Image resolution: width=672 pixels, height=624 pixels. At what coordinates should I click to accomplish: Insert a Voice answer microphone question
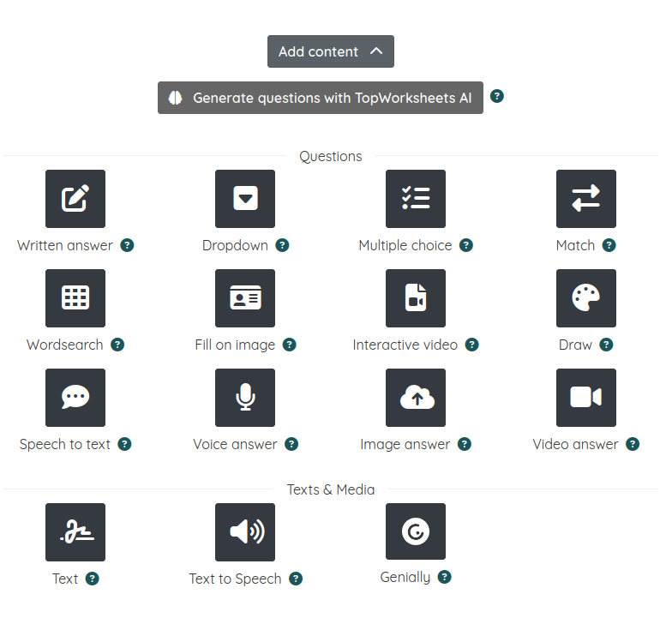point(245,398)
